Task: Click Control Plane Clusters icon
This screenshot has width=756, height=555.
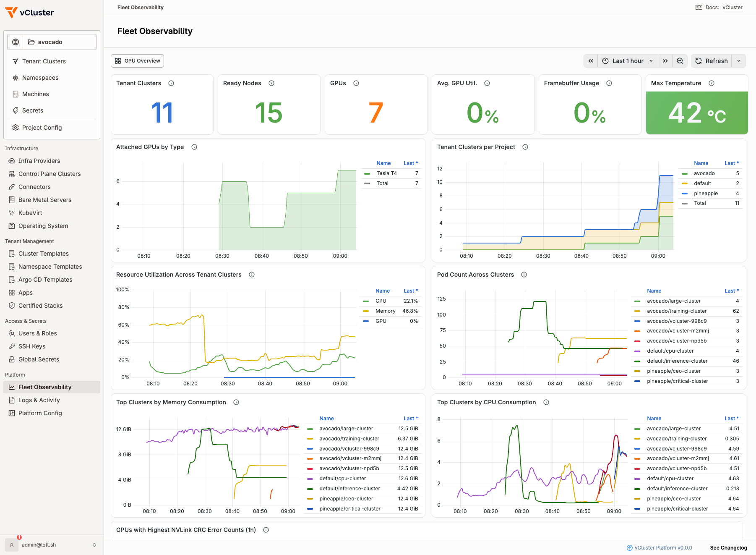Action: point(12,174)
